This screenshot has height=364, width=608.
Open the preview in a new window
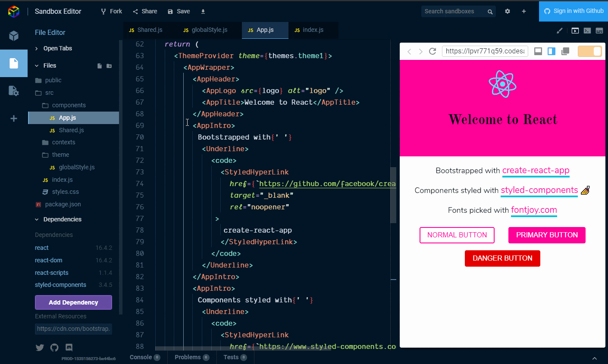point(565,51)
